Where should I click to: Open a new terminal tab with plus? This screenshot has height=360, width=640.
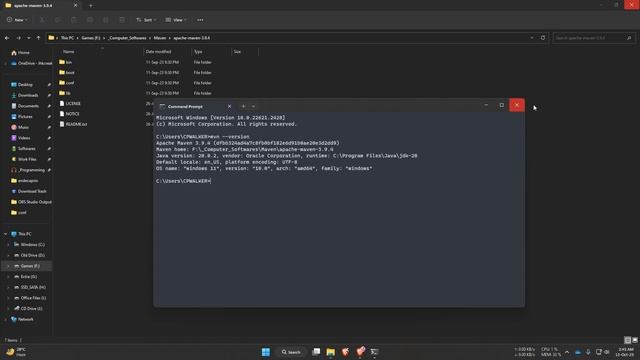tap(243, 106)
